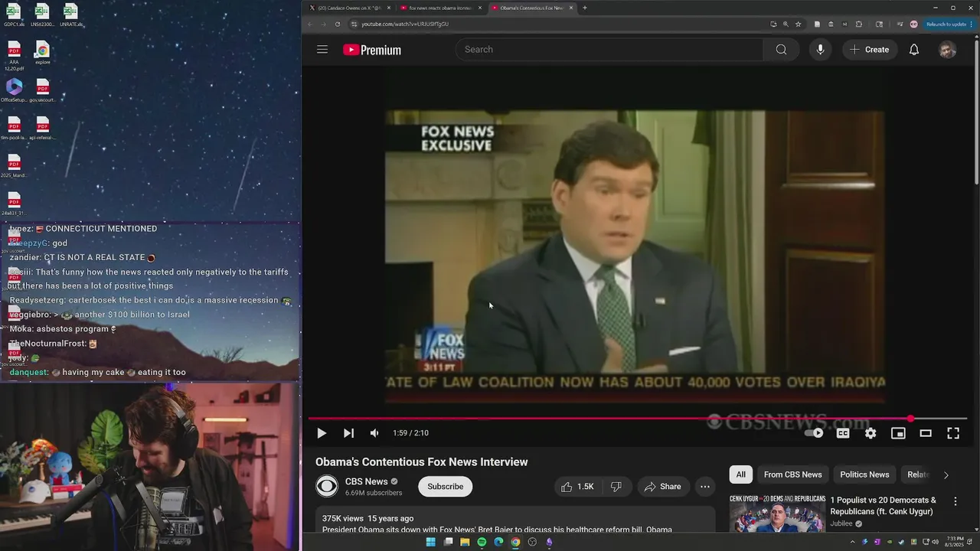
Task: Open options menu for the Jubilee video
Action: 955,501
